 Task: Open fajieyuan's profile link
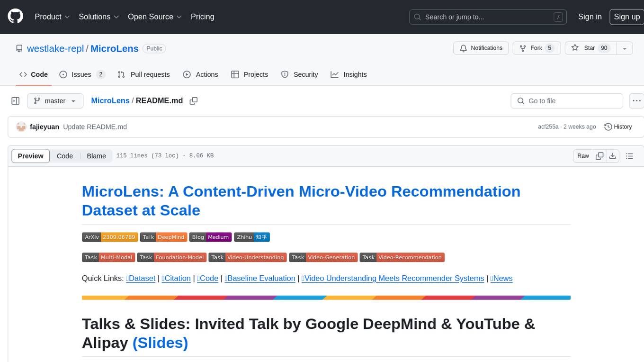coord(45,127)
